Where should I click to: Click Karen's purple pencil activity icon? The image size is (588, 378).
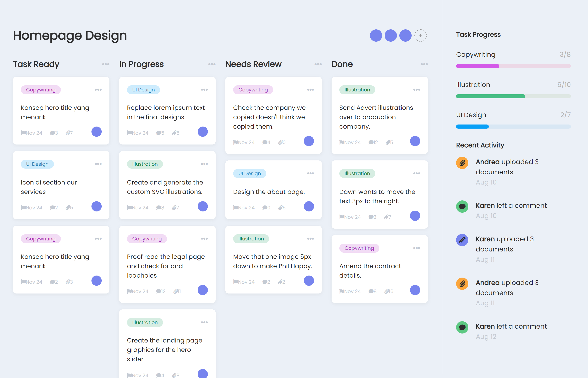(x=462, y=240)
